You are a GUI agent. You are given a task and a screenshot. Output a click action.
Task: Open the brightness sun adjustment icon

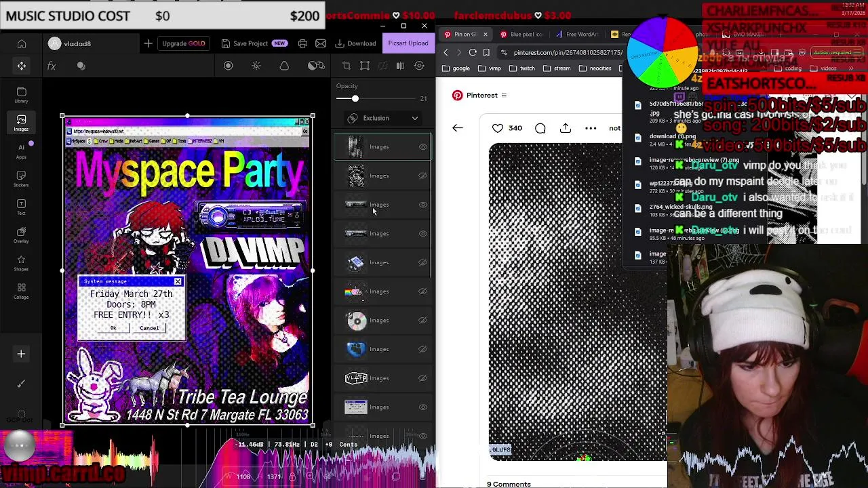coord(256,66)
